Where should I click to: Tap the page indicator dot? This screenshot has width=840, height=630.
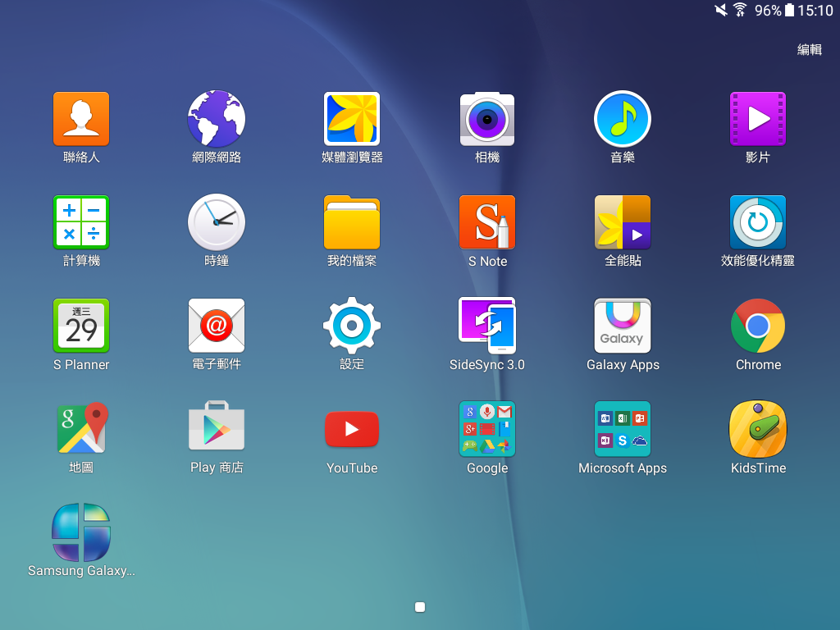[x=420, y=607]
